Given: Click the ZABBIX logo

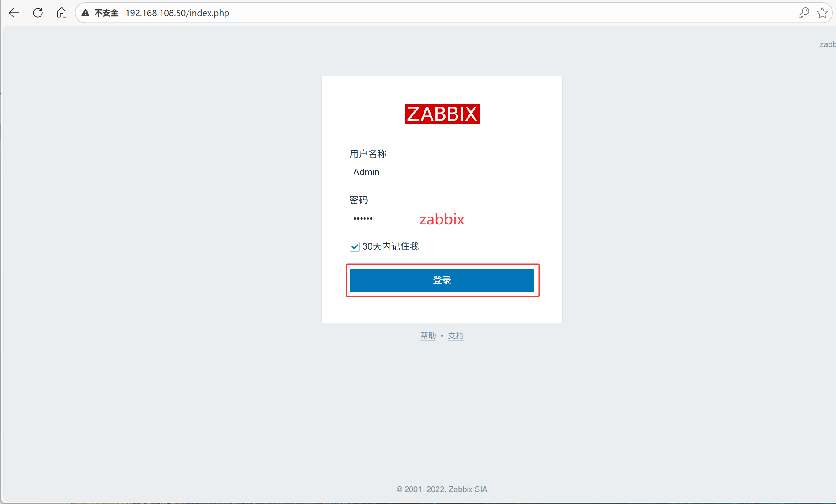Looking at the screenshot, I should click(x=442, y=114).
